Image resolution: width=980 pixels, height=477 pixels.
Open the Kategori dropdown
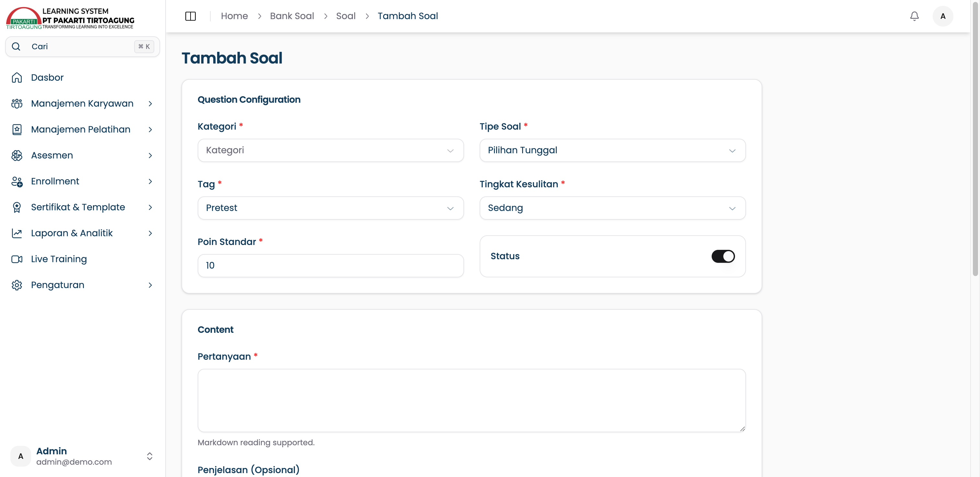click(x=331, y=150)
